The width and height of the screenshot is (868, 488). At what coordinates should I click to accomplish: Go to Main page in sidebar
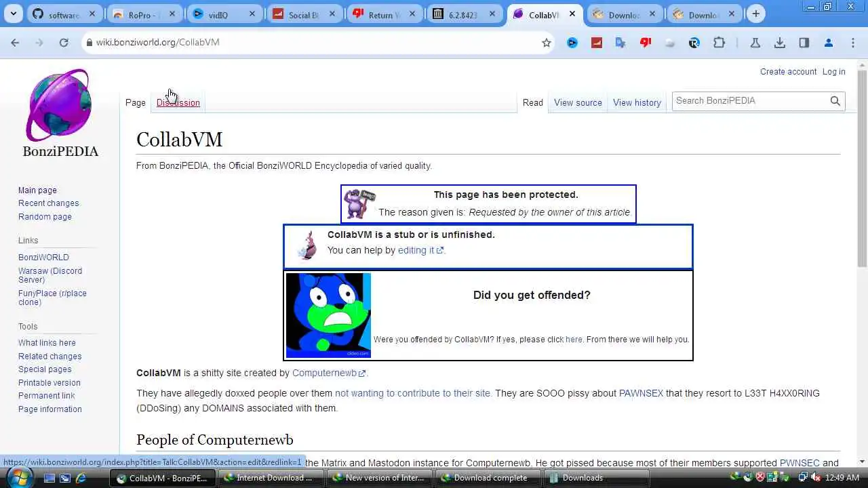[x=37, y=190]
